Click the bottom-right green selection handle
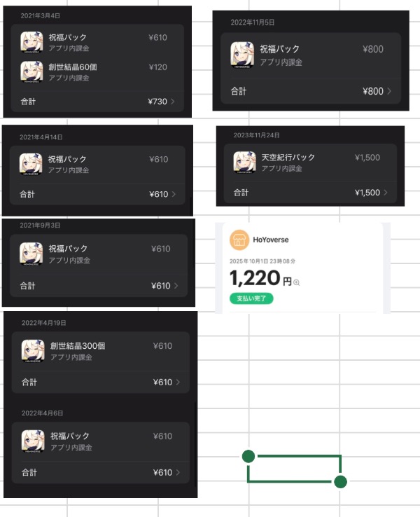 (x=340, y=482)
